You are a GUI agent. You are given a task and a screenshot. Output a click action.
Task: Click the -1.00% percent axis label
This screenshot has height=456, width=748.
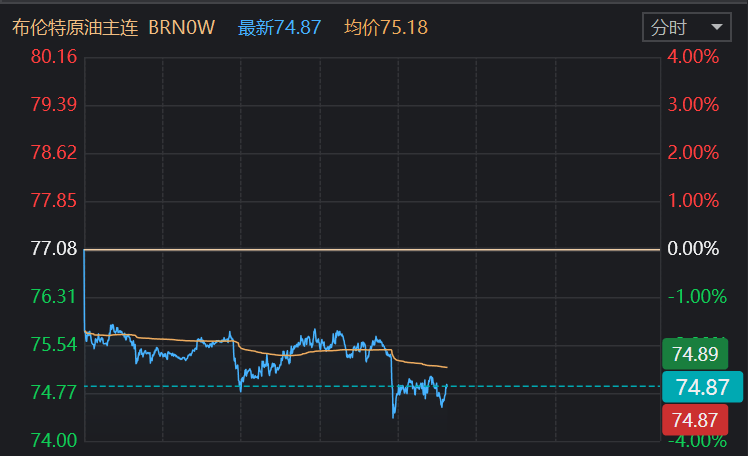pyautogui.click(x=691, y=296)
